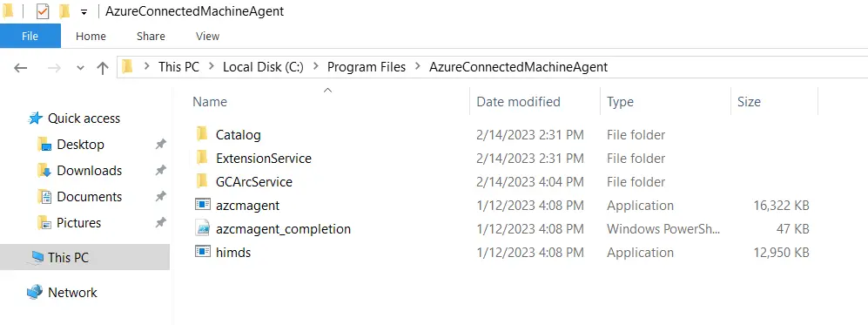Screen dimensions: 868x325
Task: Go up one level with up arrow
Action: [x=103, y=68]
